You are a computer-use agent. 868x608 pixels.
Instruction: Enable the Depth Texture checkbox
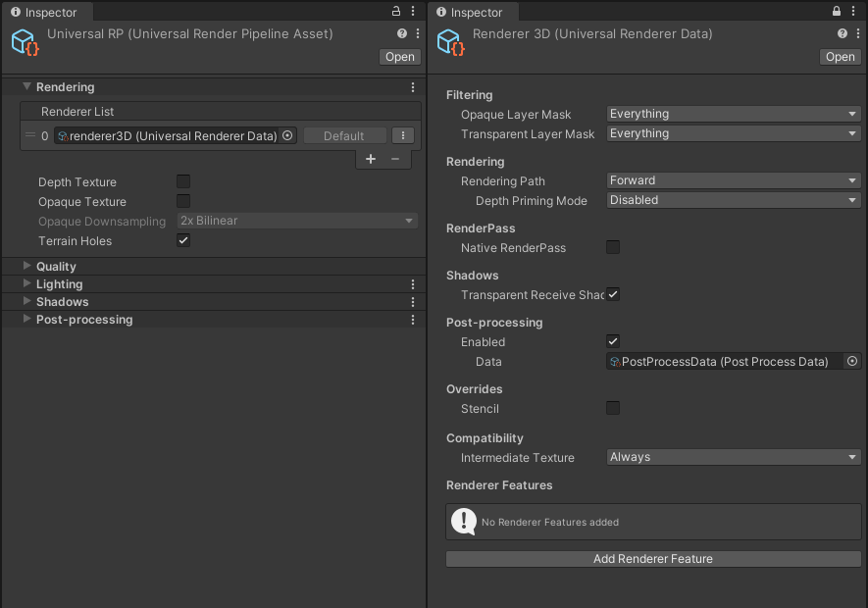183,181
